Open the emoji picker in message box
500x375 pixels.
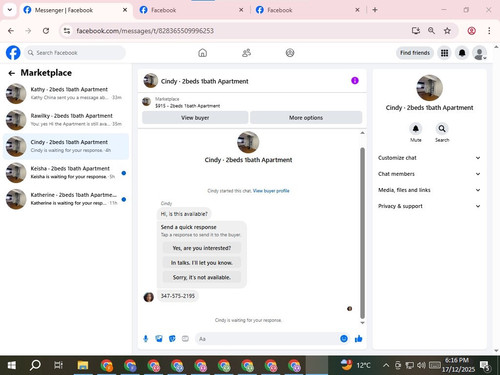coord(344,339)
